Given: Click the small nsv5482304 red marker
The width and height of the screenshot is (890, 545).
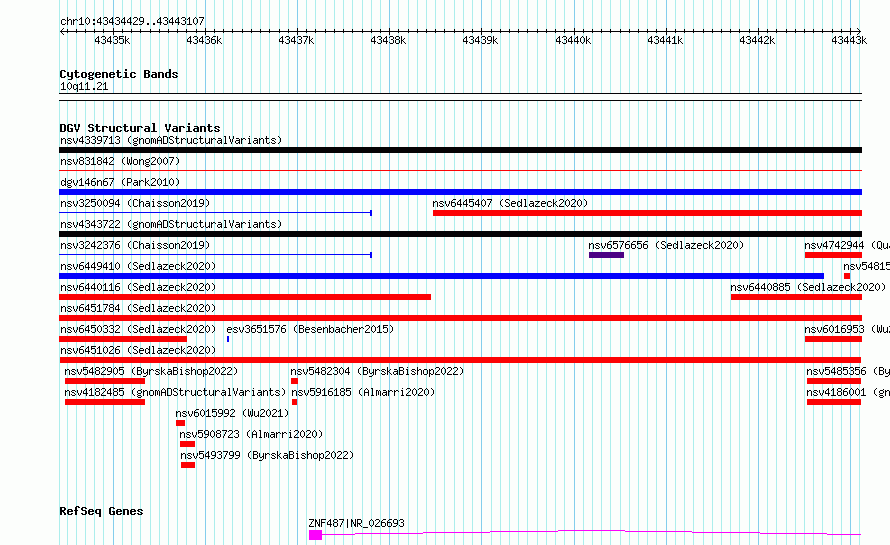Looking at the screenshot, I should pos(294,381).
